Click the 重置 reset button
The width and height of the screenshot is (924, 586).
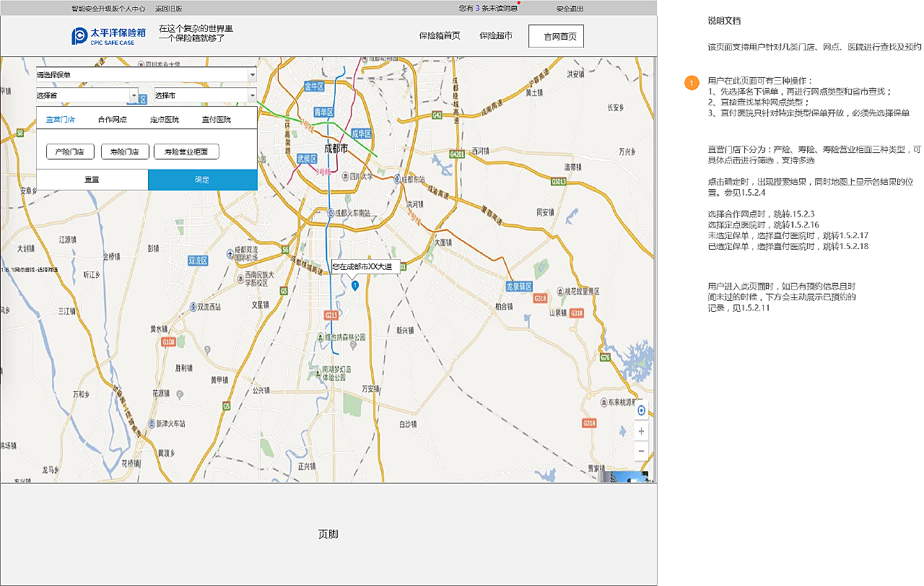(92, 180)
